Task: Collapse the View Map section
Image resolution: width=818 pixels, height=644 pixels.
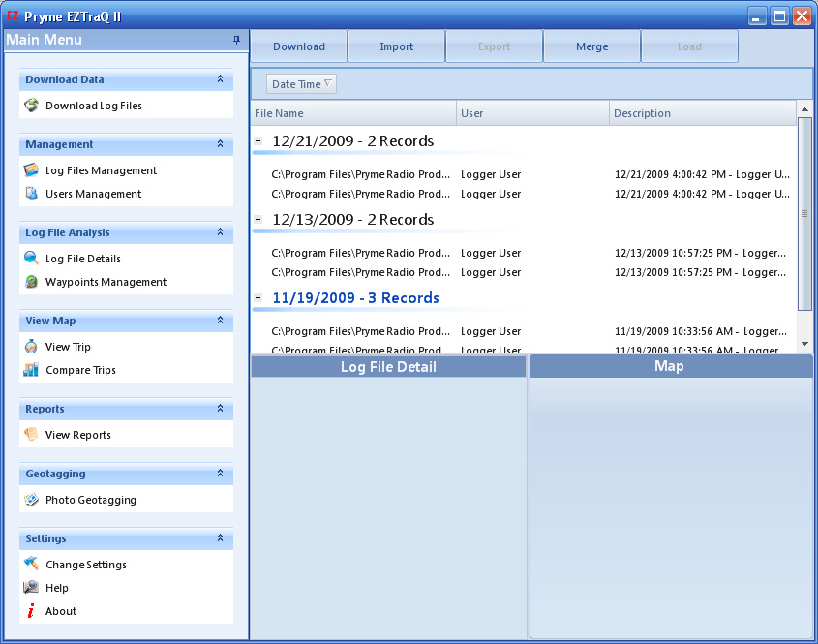Action: click(220, 320)
